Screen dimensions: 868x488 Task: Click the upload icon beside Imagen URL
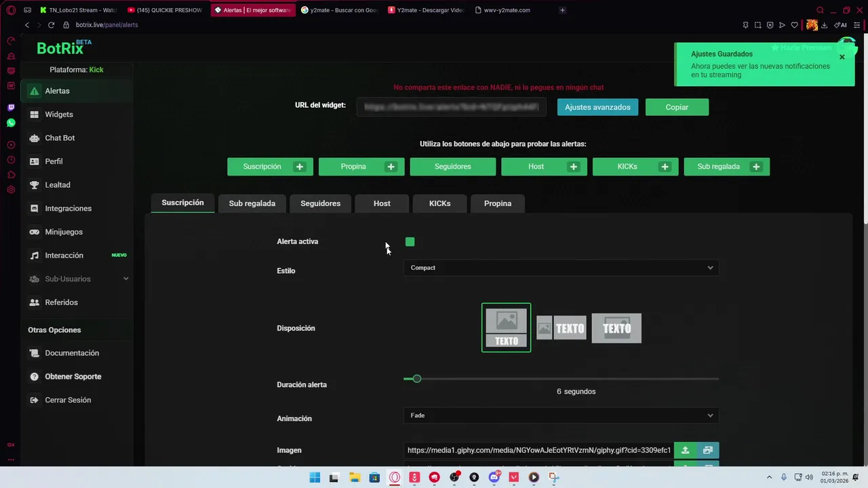pos(685,450)
